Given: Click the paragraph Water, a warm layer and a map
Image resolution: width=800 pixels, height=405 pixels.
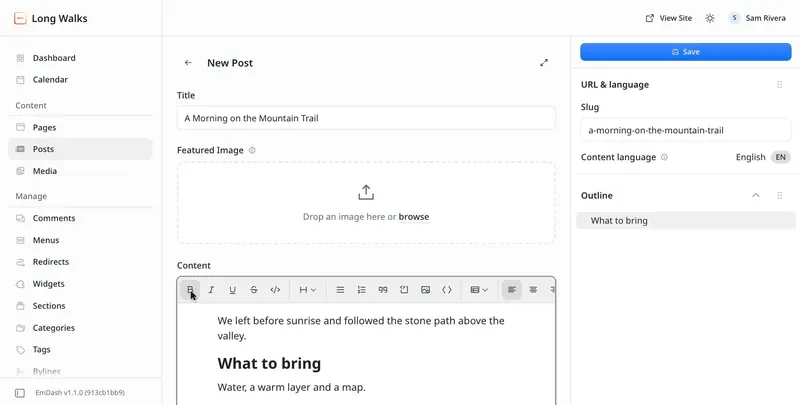Looking at the screenshot, I should pos(291,387).
